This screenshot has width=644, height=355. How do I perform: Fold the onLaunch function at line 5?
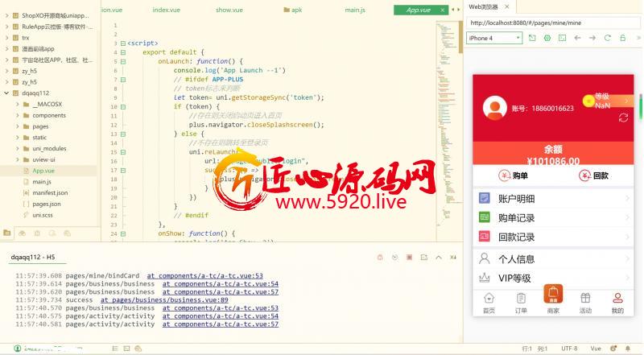point(123,61)
